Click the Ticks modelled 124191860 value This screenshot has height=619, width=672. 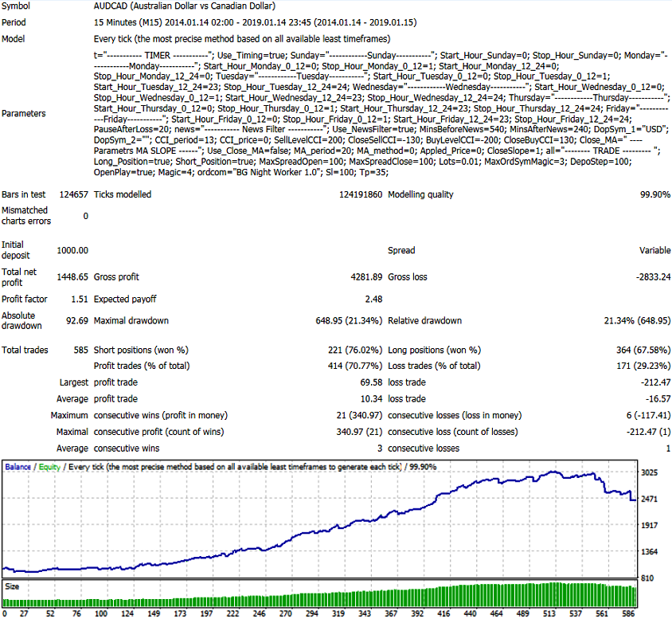click(361, 194)
